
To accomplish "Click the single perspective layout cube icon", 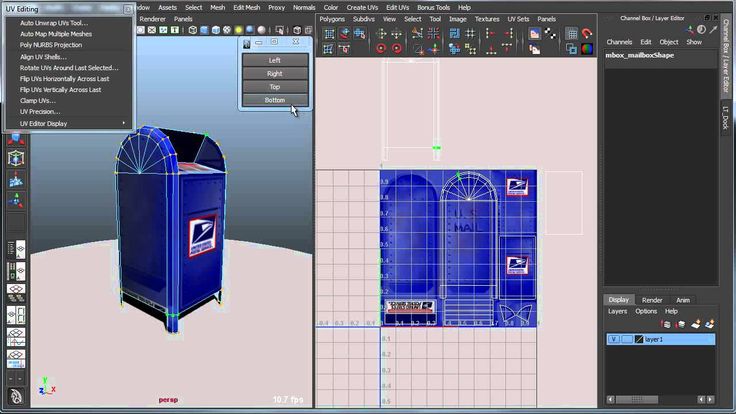I will (x=15, y=158).
